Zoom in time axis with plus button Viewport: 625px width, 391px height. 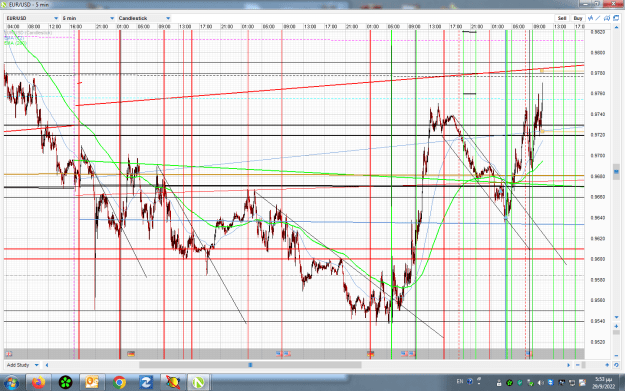[x=607, y=365]
